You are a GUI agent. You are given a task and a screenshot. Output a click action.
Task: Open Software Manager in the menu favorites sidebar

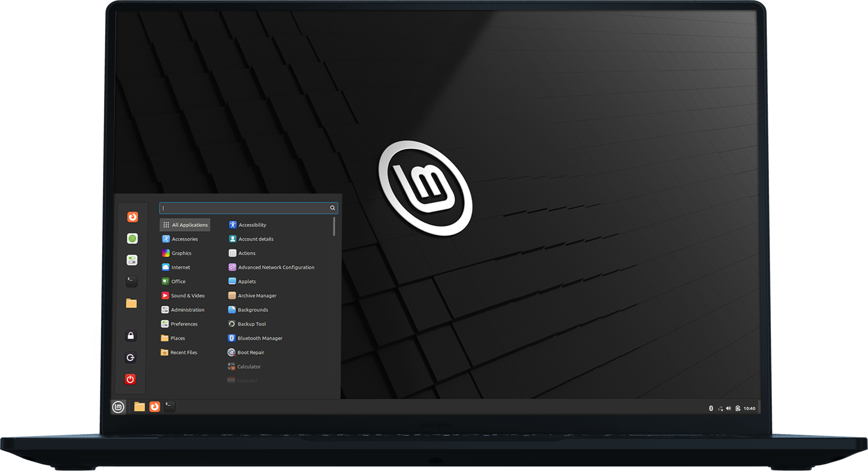click(132, 239)
